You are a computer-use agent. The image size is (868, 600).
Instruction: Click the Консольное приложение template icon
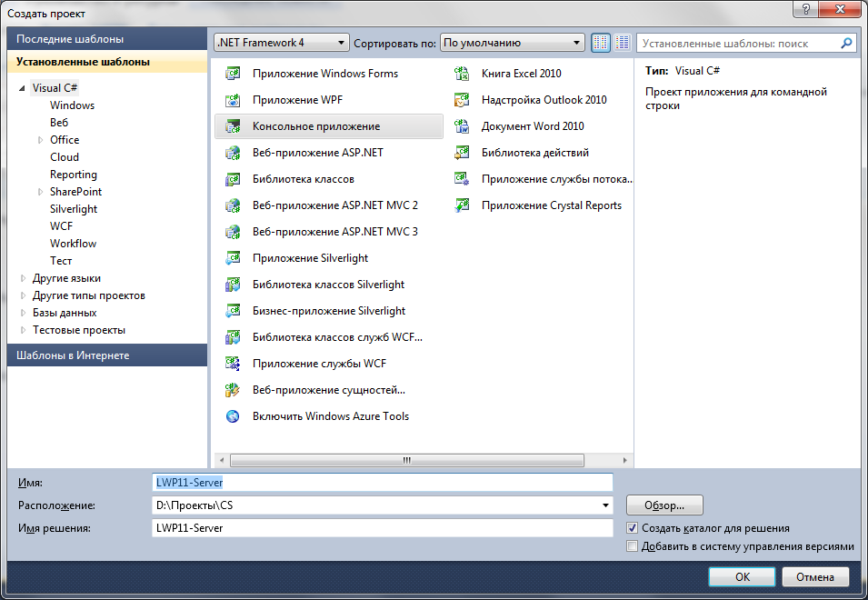pyautogui.click(x=233, y=126)
